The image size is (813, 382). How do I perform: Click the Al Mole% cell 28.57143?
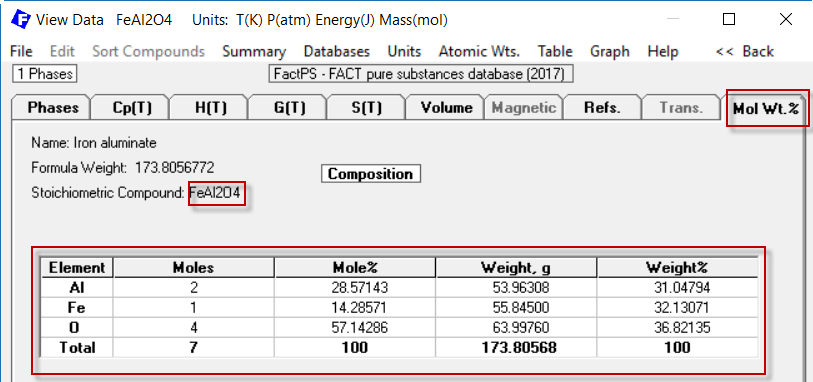coord(355,288)
